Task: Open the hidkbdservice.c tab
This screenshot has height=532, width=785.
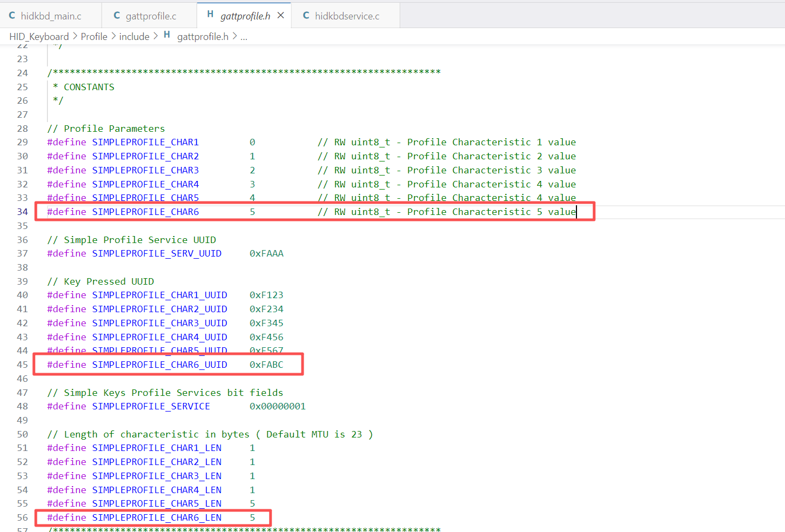Action: pyautogui.click(x=346, y=16)
